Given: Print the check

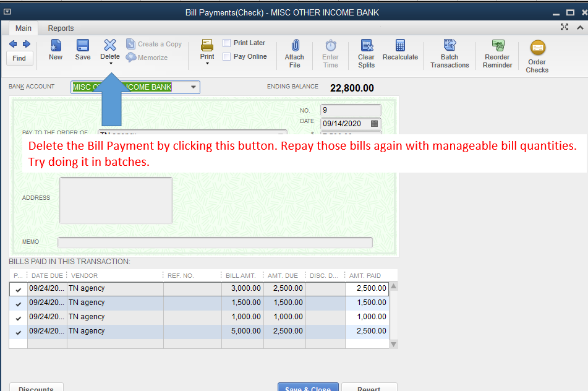Looking at the screenshot, I should pyautogui.click(x=207, y=49).
